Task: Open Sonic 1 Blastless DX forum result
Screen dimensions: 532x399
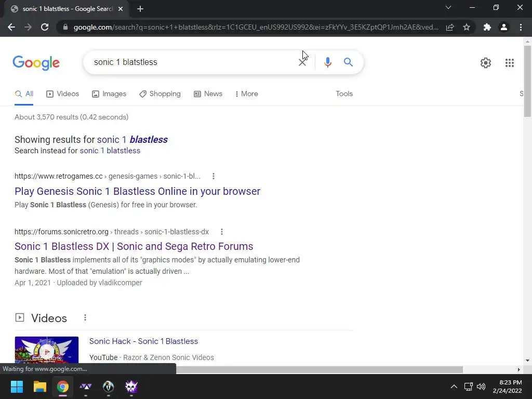Action: (134, 246)
